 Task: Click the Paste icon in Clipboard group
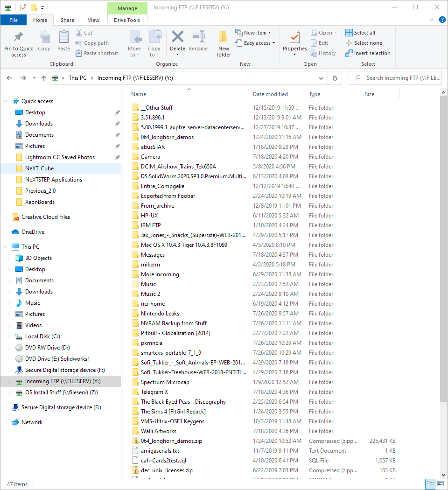[63, 37]
